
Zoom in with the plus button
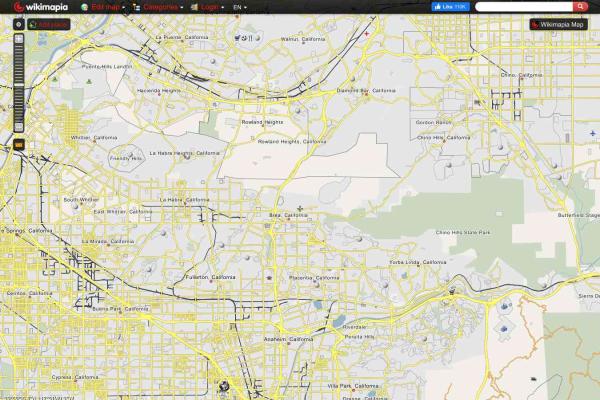[19, 39]
